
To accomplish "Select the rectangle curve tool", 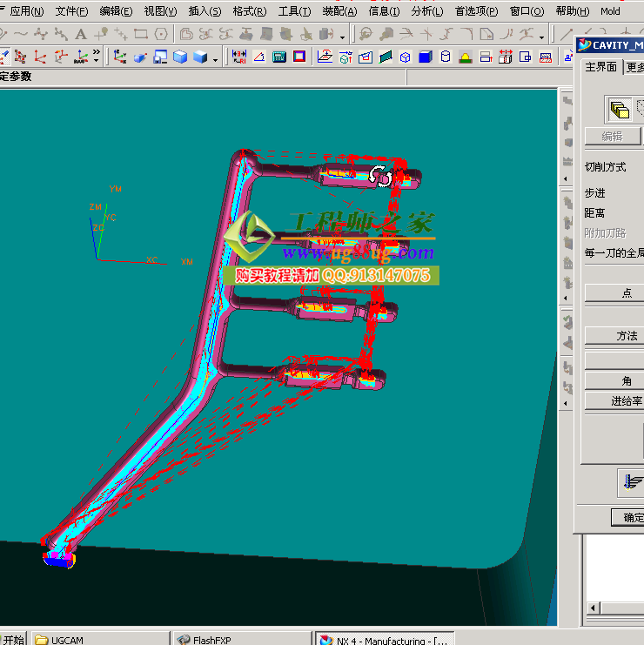I will point(142,35).
